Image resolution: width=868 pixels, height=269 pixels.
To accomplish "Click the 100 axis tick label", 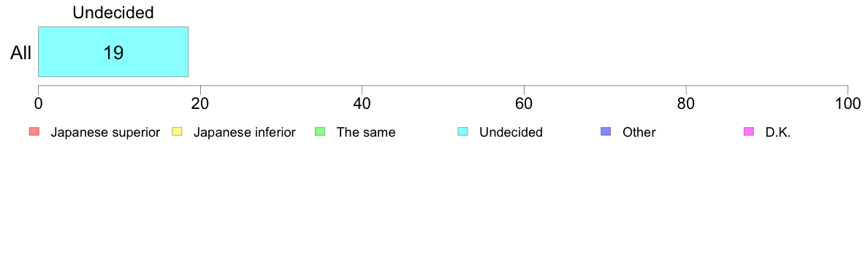I will click(847, 104).
